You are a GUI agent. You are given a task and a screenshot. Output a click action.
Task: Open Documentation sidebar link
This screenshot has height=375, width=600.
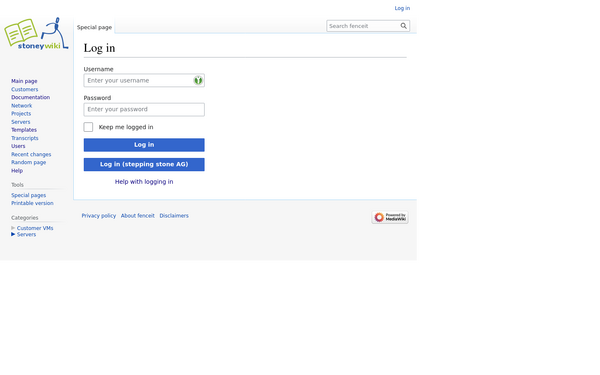coord(31,97)
